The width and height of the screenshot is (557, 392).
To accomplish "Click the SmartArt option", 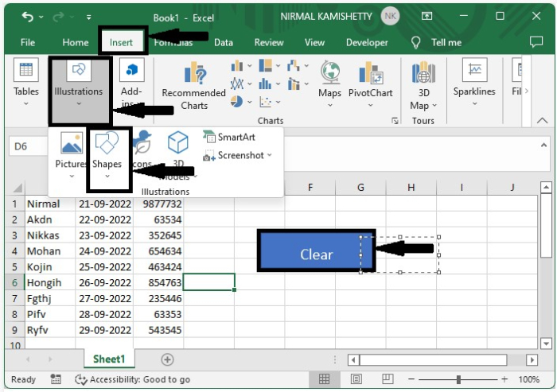I will [x=229, y=137].
